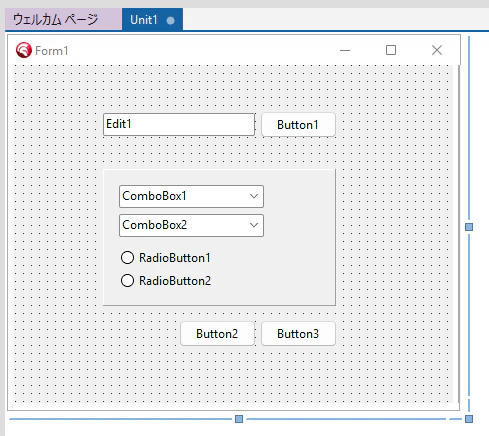Click the right-edge form resize handle
The width and height of the screenshot is (489, 436).
tap(469, 227)
